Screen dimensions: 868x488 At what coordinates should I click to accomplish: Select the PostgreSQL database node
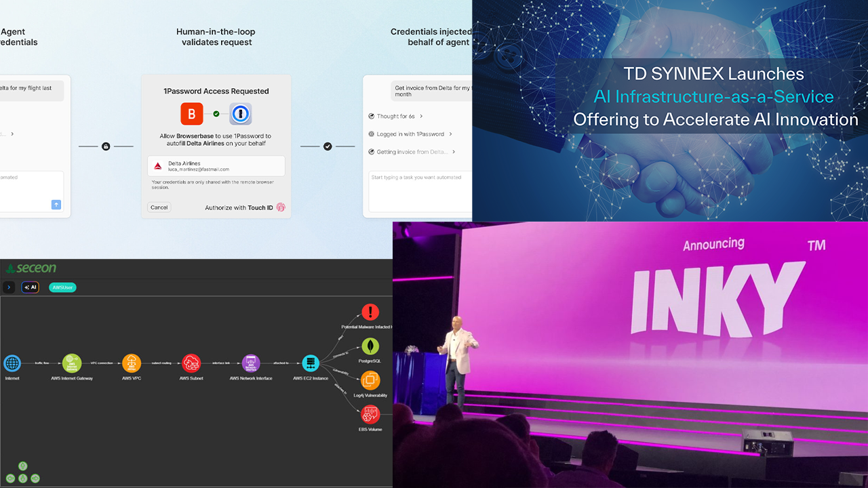point(370,346)
